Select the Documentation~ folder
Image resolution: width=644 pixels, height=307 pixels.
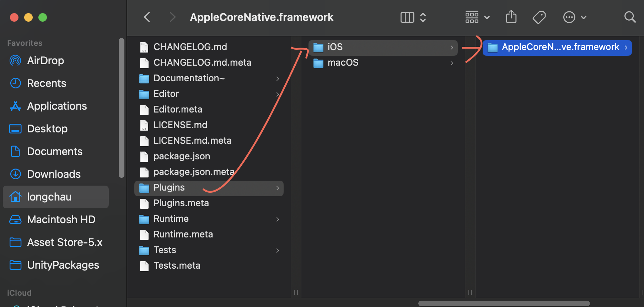[x=209, y=78]
